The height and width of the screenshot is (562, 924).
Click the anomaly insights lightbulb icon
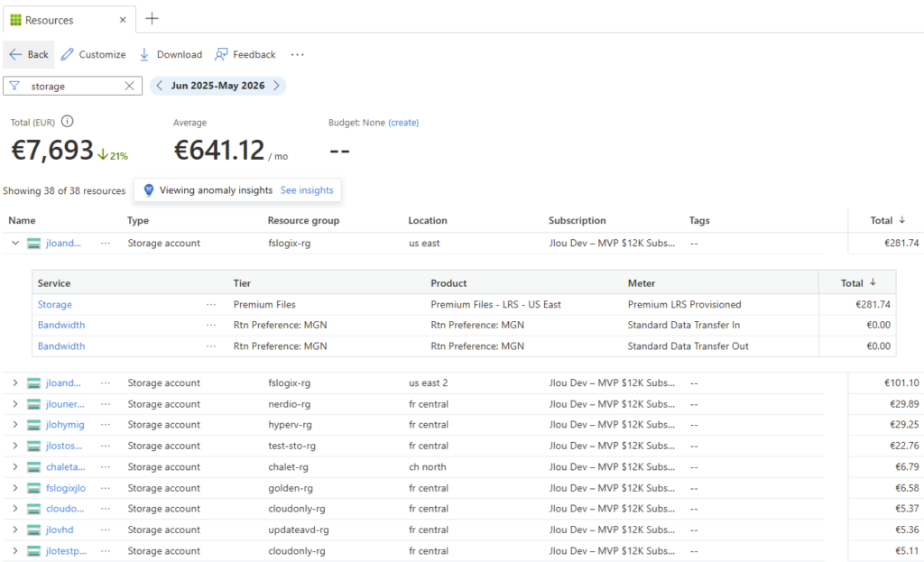(149, 190)
